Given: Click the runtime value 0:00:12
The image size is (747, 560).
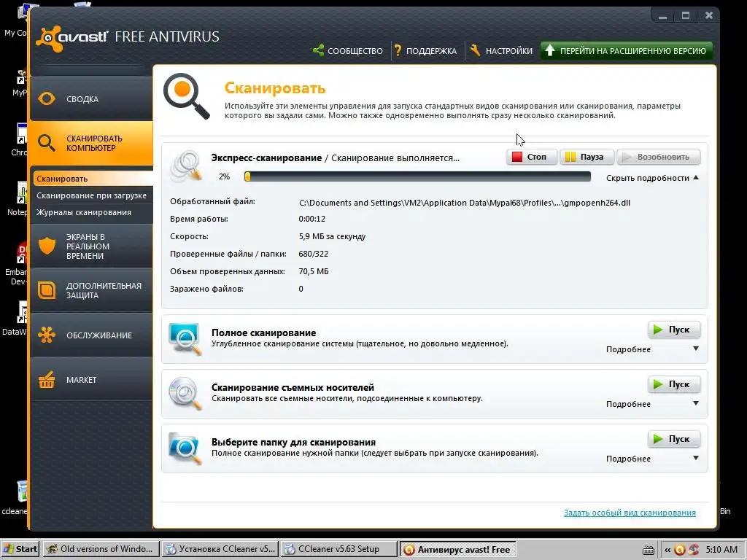Looking at the screenshot, I should point(312,219).
